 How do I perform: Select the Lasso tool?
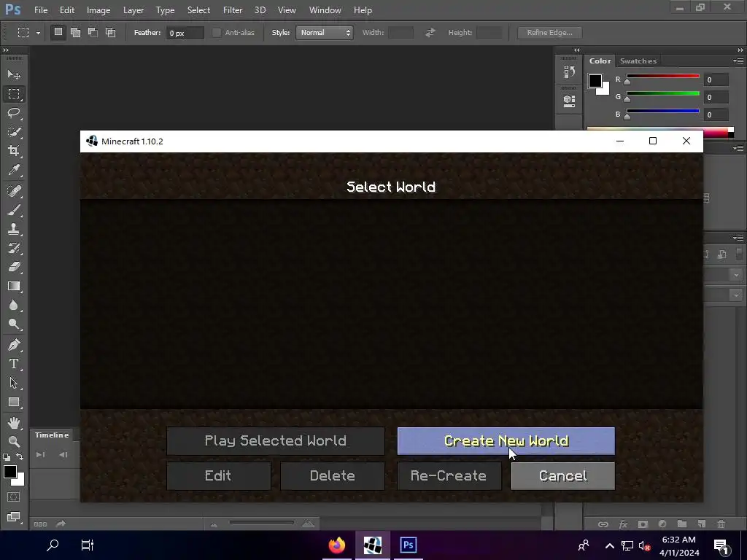pos(14,113)
